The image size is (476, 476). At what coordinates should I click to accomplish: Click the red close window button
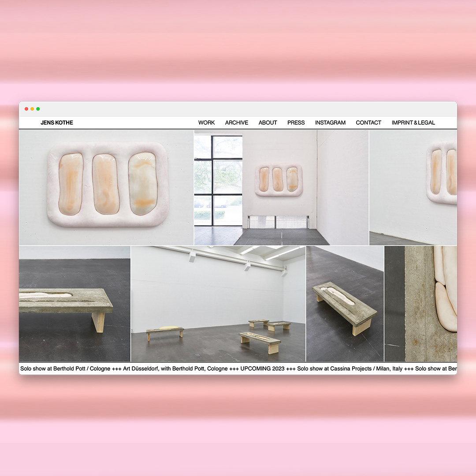[x=26, y=109]
